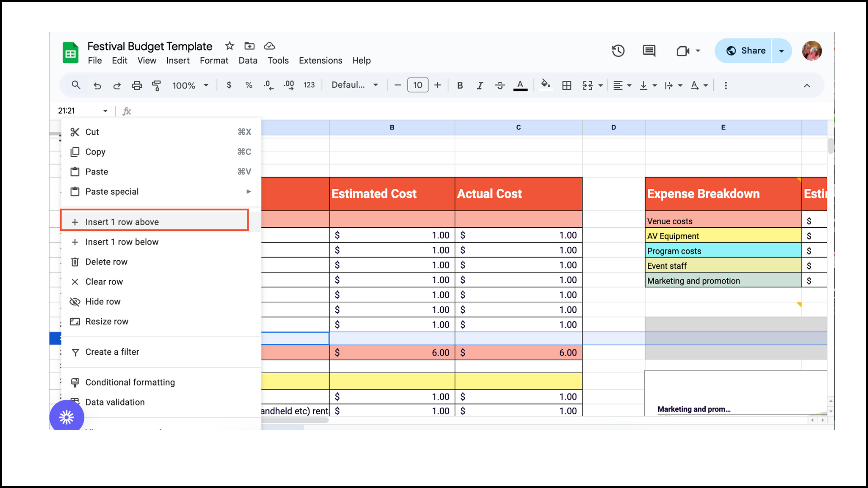Select Insert 1 row below from context menu

122,242
